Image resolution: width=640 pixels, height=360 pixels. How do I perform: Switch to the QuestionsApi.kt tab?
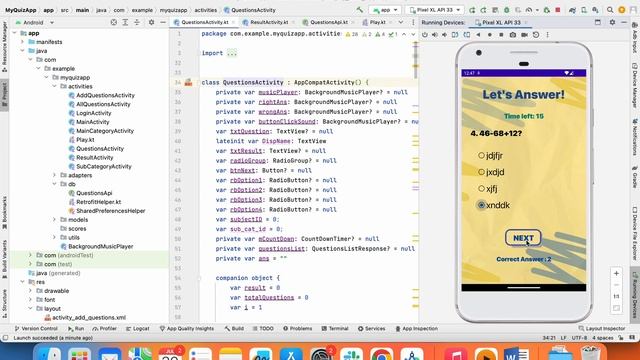point(329,22)
